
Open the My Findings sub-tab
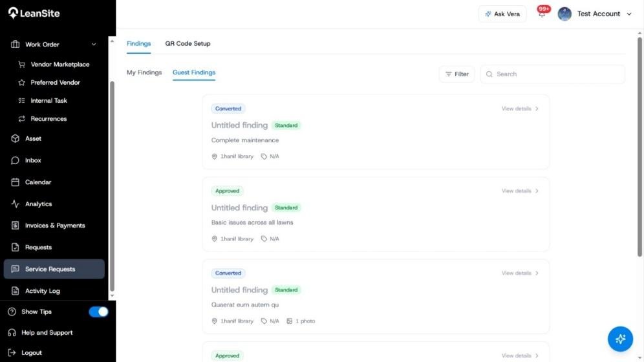click(x=144, y=72)
